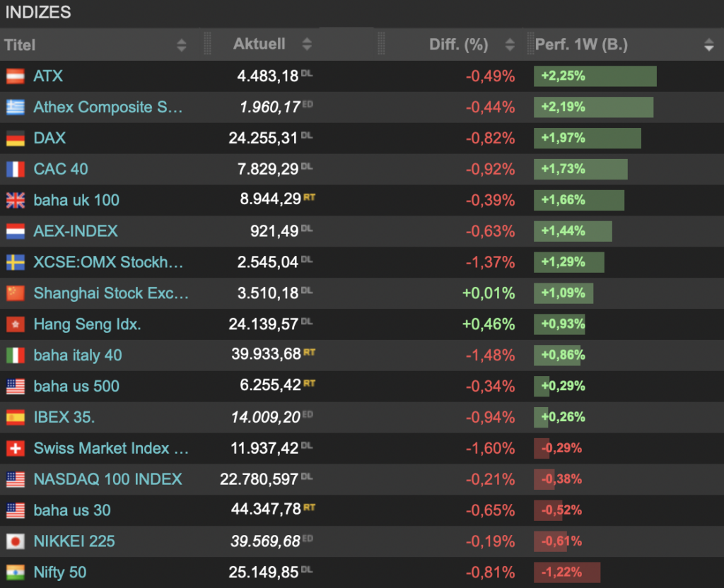Click the INDIZES panel title
This screenshot has height=588, width=724.
pyautogui.click(x=38, y=13)
